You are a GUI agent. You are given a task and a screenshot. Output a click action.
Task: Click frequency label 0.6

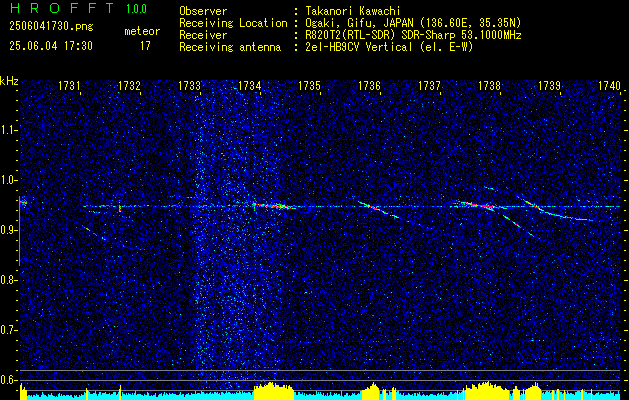[9, 380]
